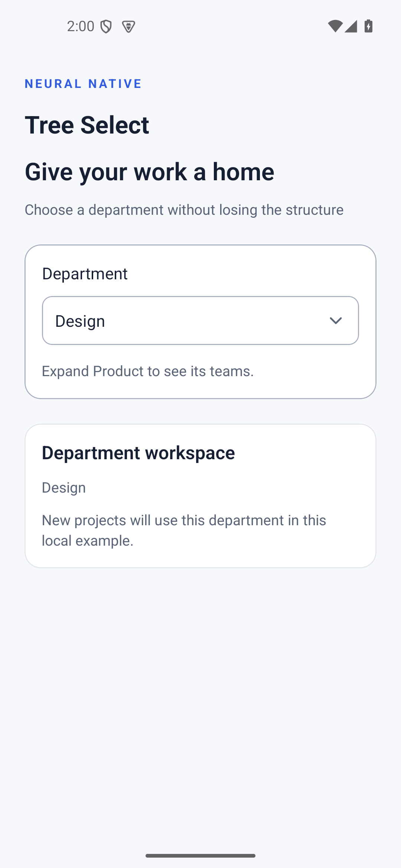Tap 'Expand Product to see its teams.' hint
The height and width of the screenshot is (868, 401).
click(x=148, y=371)
